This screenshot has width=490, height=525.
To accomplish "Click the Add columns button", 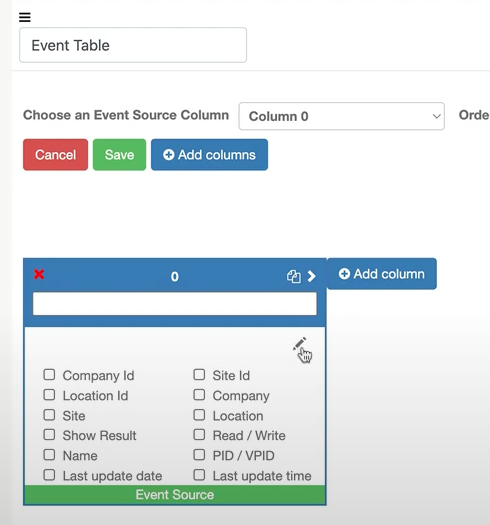I will (209, 155).
